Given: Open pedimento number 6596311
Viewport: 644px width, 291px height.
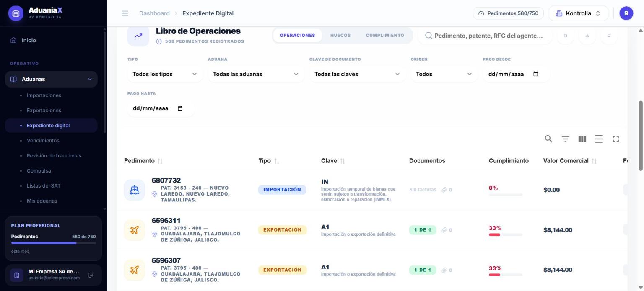Looking at the screenshot, I should tap(166, 221).
